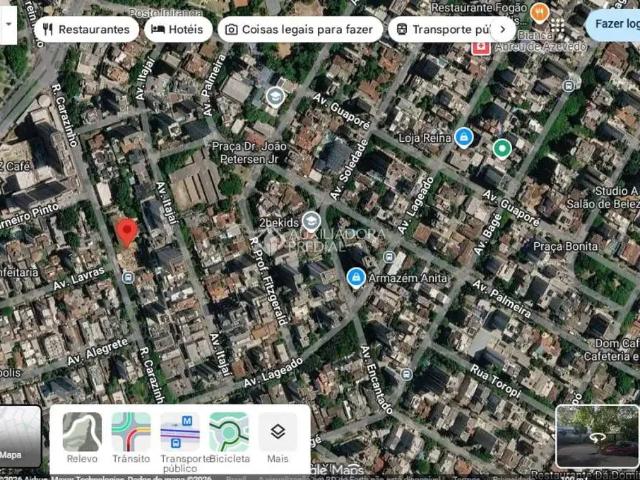Viewport: 640px width, 480px height.
Task: Click the Loja Reina shop marker
Action: pos(464,137)
